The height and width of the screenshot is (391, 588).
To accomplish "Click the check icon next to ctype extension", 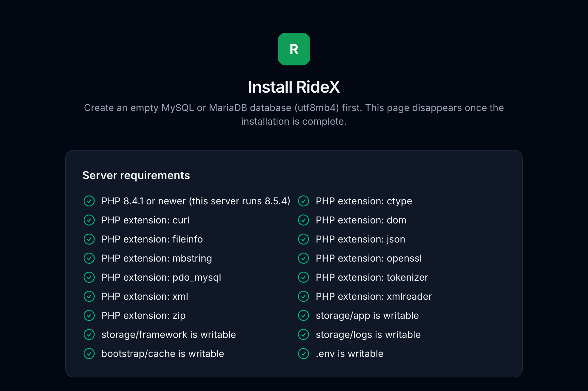I will pos(304,201).
